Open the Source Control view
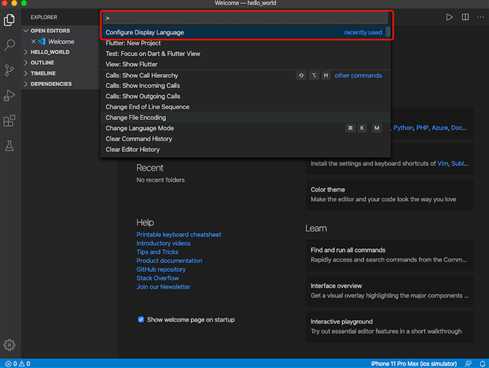This screenshot has height=368, width=489. tap(9, 70)
